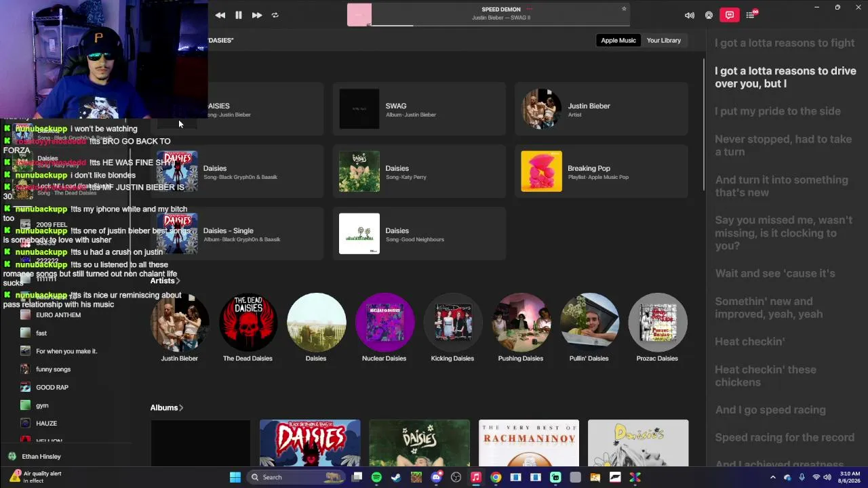Screen dimensions: 868x488
Task: Click the results page vertical scrollbar
Action: click(x=703, y=125)
